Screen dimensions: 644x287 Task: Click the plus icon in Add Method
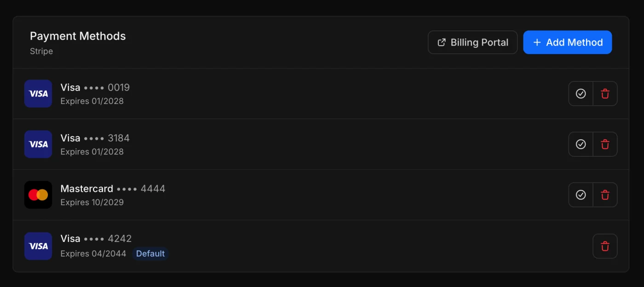tap(537, 42)
